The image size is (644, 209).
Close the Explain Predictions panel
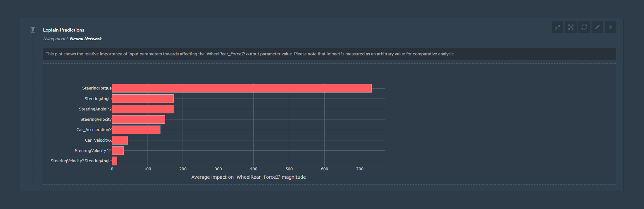pyautogui.click(x=610, y=27)
